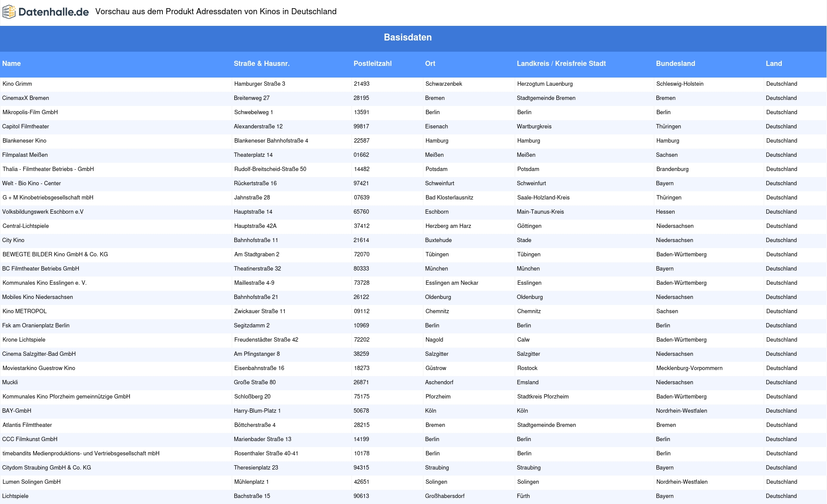Click the district Saale-Holzland-Kreis
This screenshot has width=827, height=504.
click(x=544, y=198)
